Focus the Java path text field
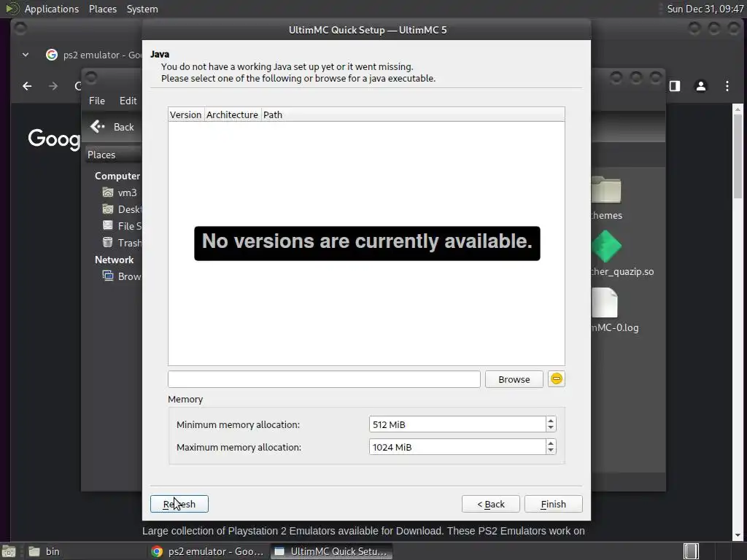 pyautogui.click(x=324, y=379)
